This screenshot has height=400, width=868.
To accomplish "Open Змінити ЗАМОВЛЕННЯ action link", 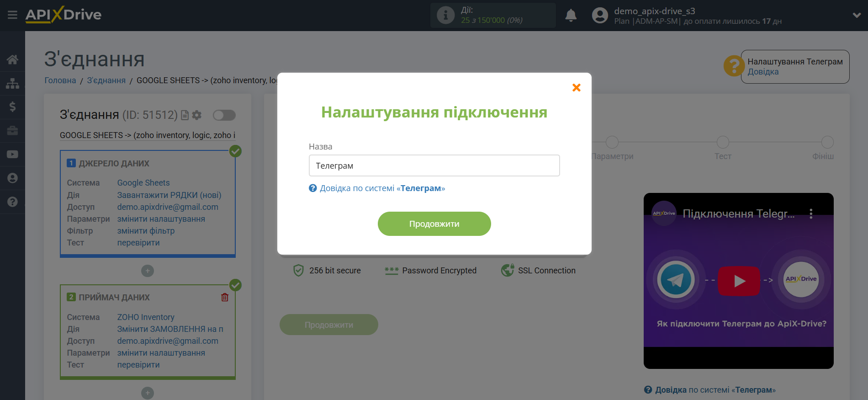I will [x=170, y=329].
